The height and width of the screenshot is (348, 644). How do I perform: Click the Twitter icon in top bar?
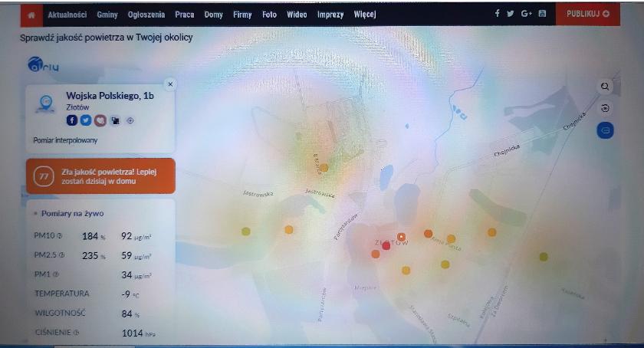510,14
